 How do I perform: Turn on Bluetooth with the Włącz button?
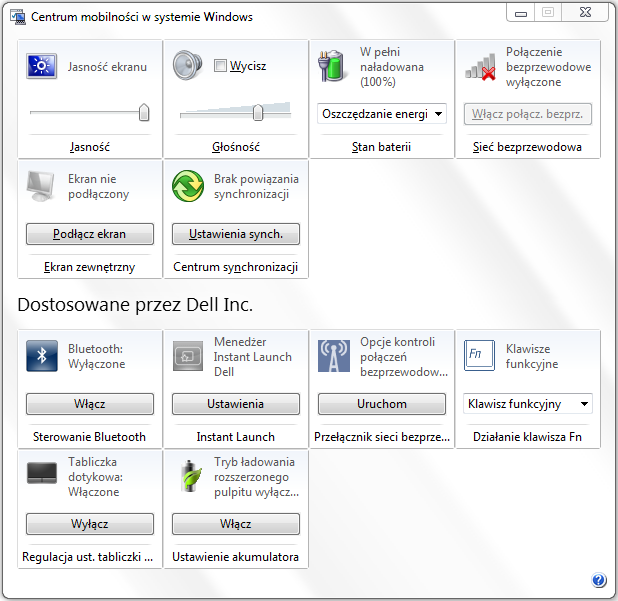[90, 404]
